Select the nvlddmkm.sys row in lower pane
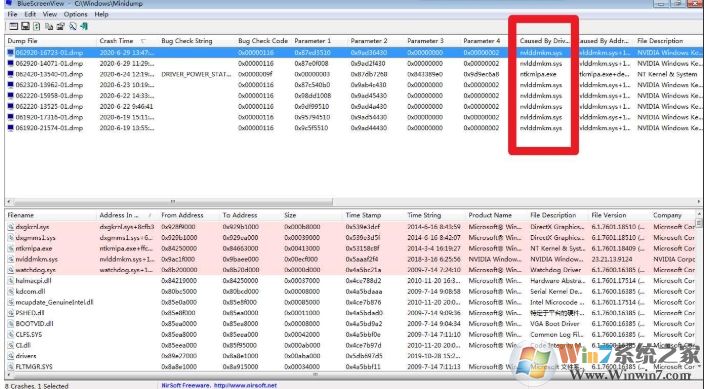The image size is (707, 389). [351, 259]
